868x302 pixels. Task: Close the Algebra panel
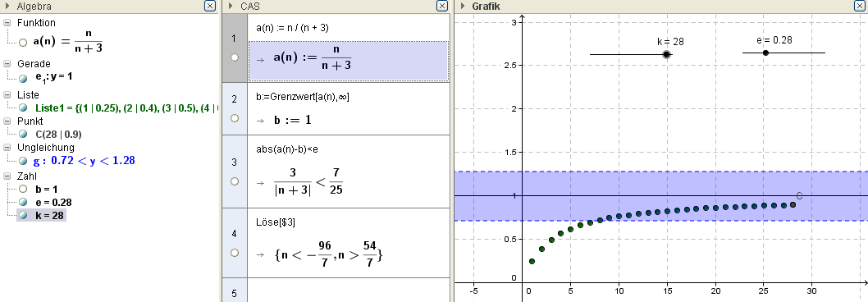tap(209, 6)
